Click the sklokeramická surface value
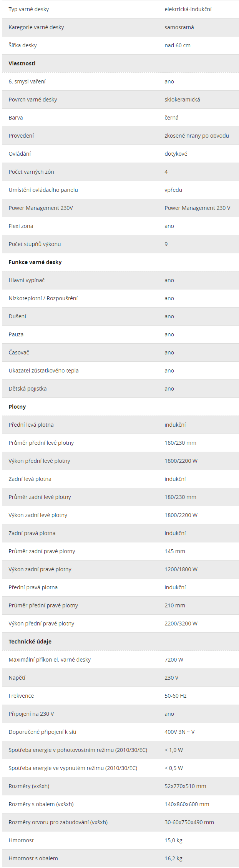 pyautogui.click(x=182, y=100)
